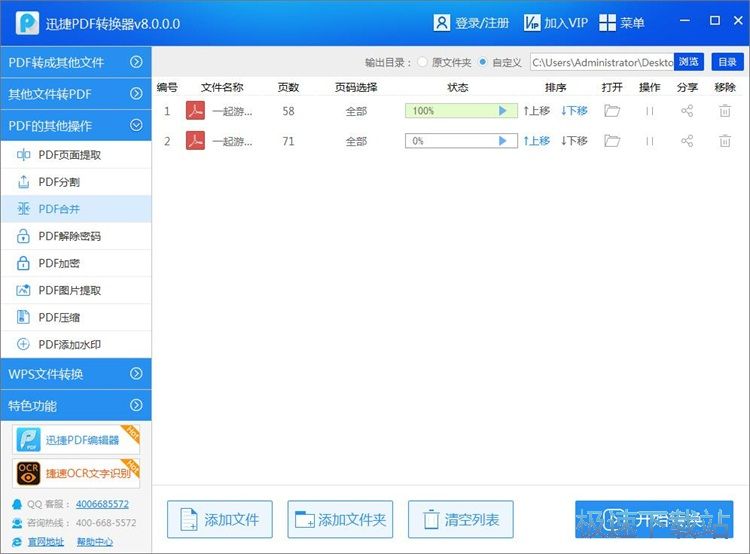The height and width of the screenshot is (554, 750).
Task: Move row 2 down with 下移
Action: click(574, 141)
